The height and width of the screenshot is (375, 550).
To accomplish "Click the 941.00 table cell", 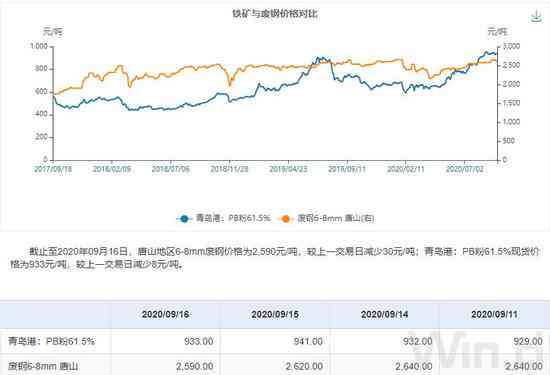I will (x=308, y=341).
